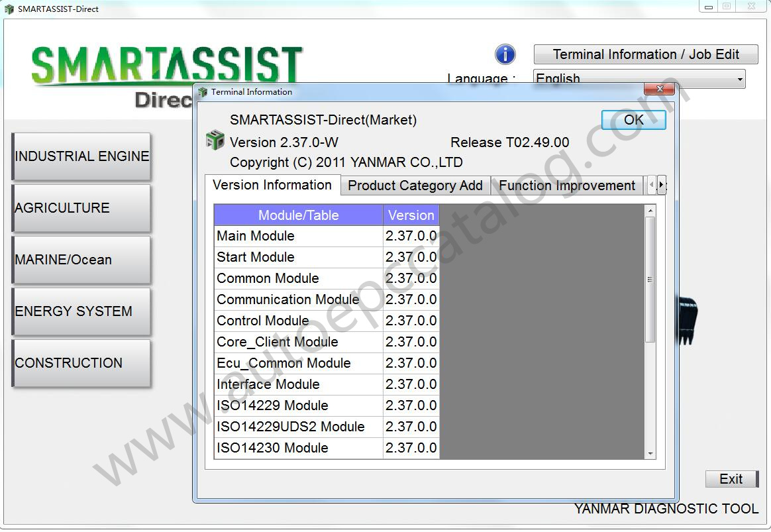The width and height of the screenshot is (771, 532).
Task: Click the Version column header
Action: click(411, 215)
